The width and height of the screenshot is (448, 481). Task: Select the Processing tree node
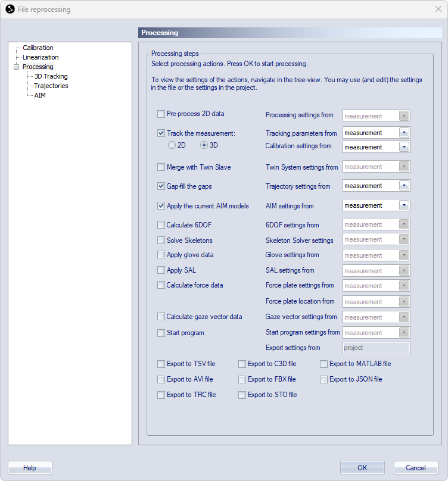[38, 67]
